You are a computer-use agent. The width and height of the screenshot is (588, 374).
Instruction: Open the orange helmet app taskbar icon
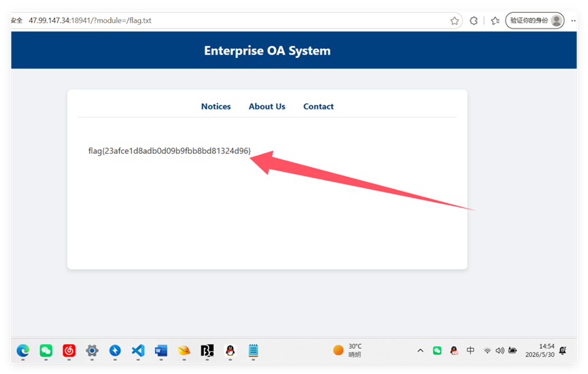184,351
